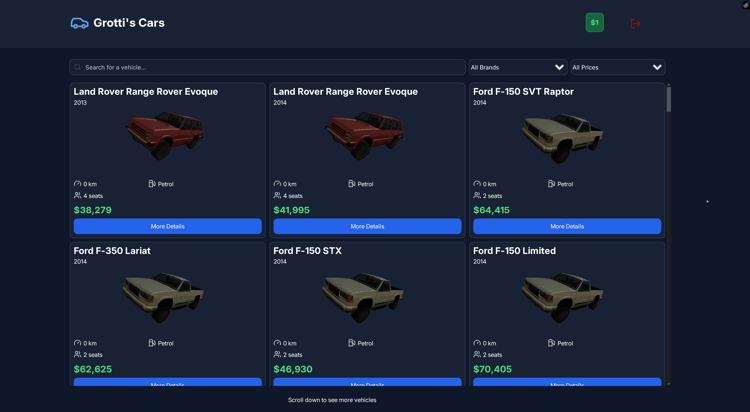Click seats icon on 2014 Evoque card

[277, 195]
